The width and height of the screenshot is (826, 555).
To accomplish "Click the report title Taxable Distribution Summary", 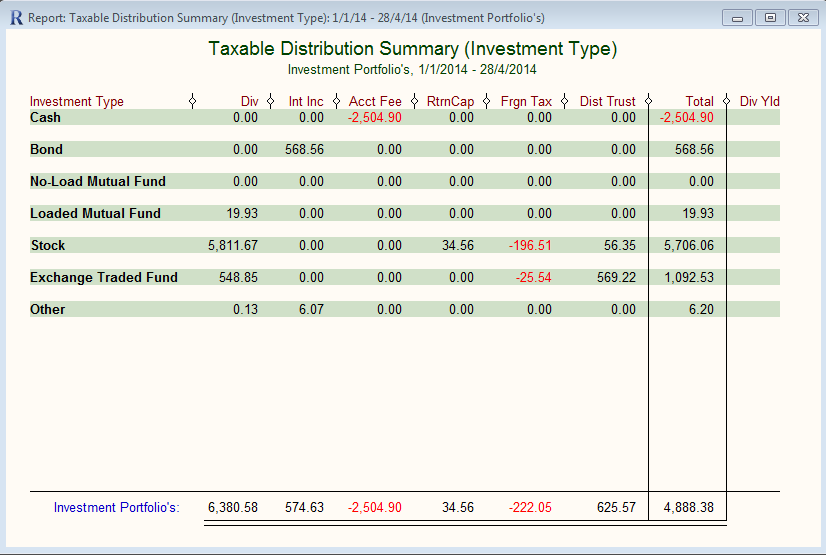I will [x=412, y=49].
